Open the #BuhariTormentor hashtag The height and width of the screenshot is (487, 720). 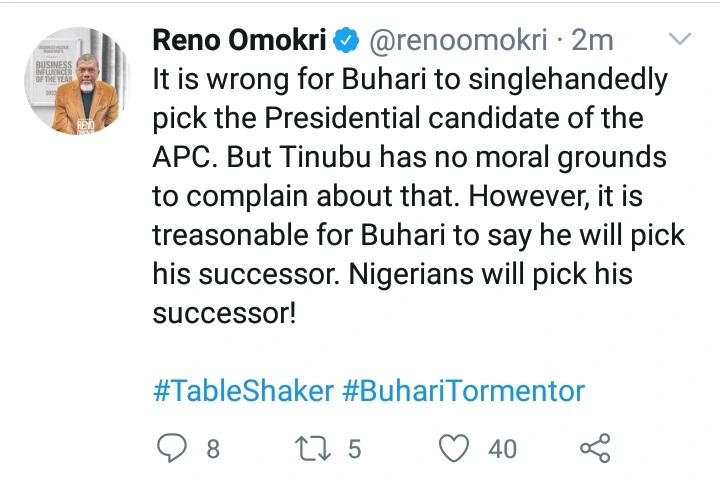click(x=463, y=391)
